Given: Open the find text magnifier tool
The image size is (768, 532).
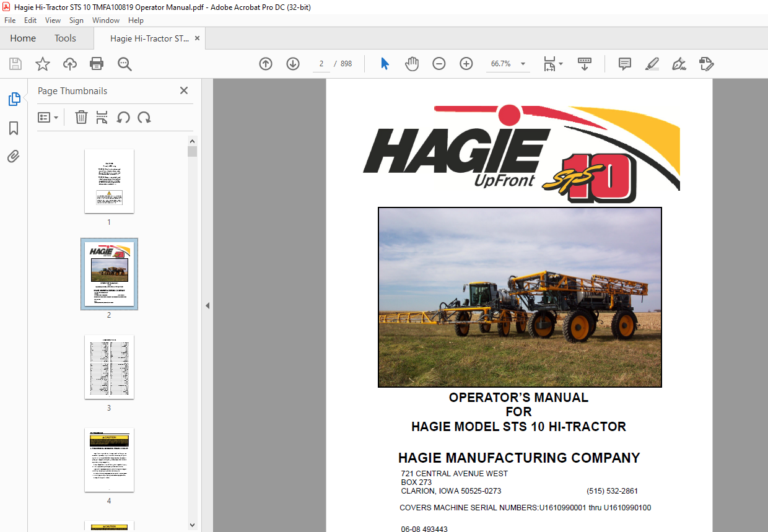Looking at the screenshot, I should 124,64.
